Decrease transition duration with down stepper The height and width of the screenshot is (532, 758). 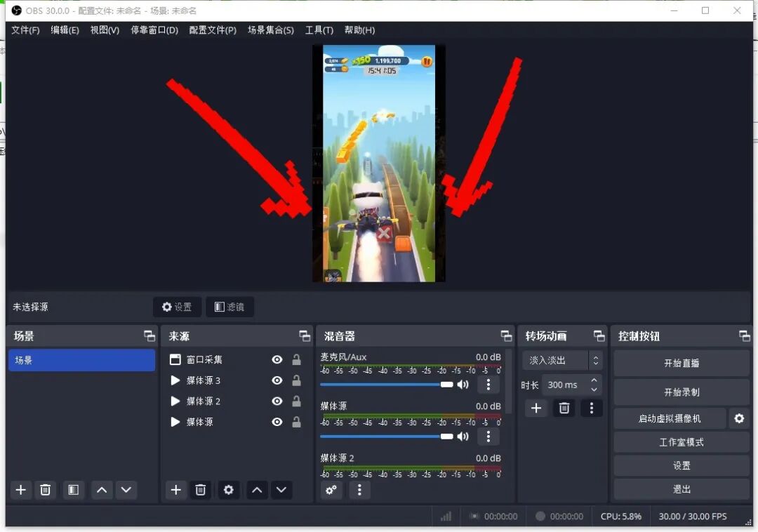pyautogui.click(x=594, y=390)
